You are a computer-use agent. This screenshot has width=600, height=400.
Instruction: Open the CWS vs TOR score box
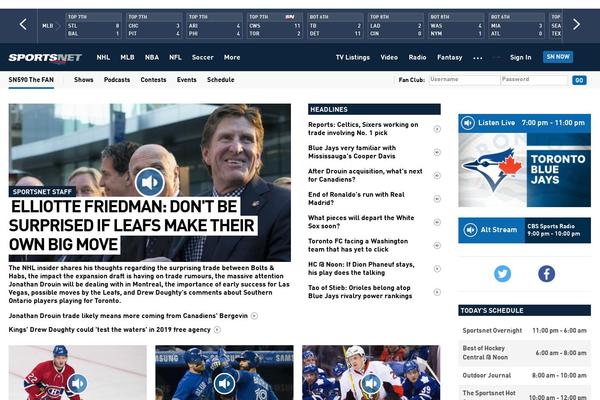click(x=275, y=26)
